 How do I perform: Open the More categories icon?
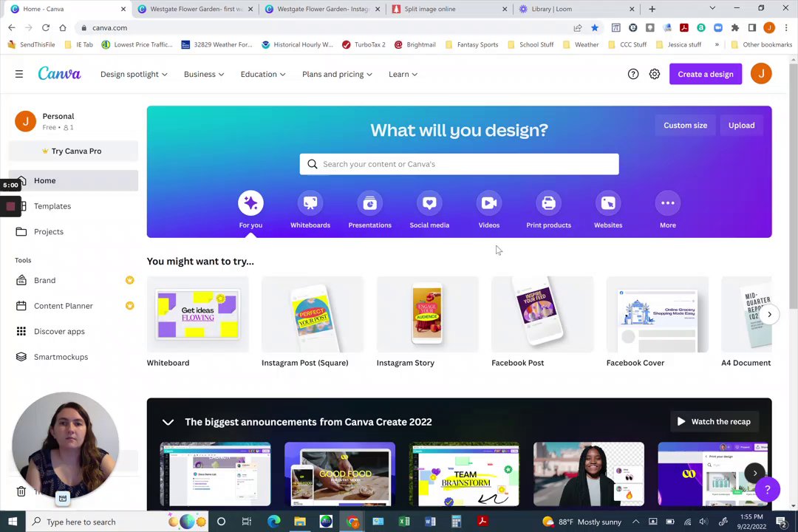(x=668, y=203)
